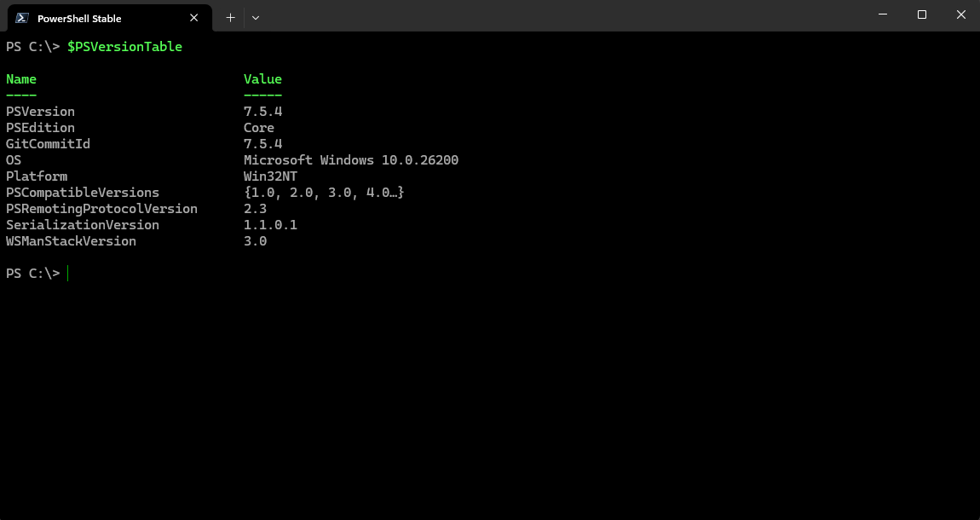Place cursor at the empty PS C:\> prompt

68,273
